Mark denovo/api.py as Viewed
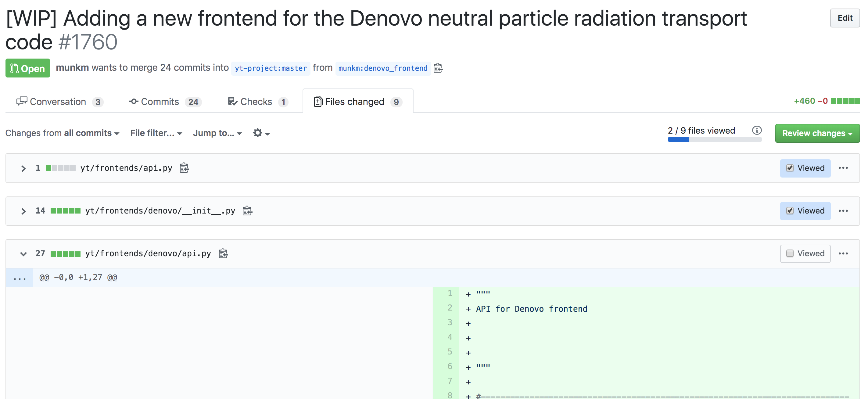 coord(790,253)
